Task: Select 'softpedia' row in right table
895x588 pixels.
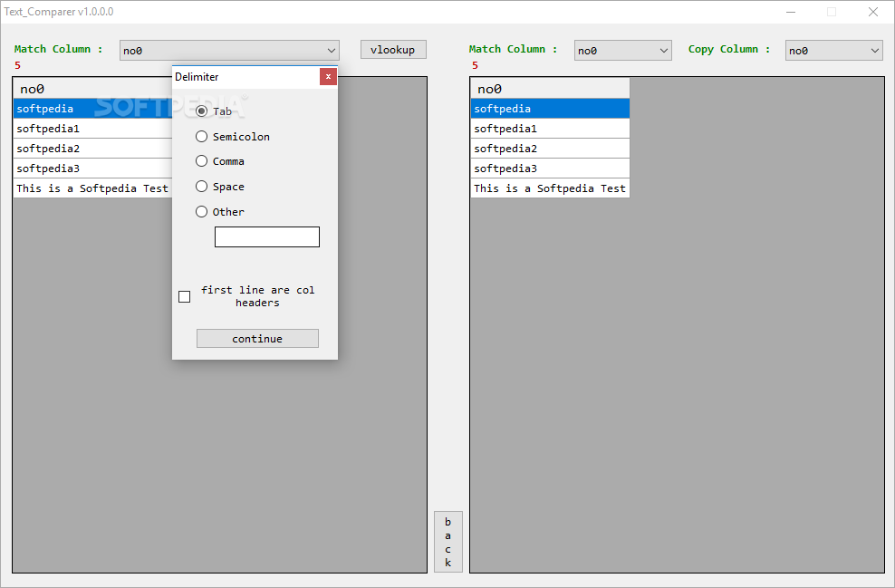Action: pos(550,109)
